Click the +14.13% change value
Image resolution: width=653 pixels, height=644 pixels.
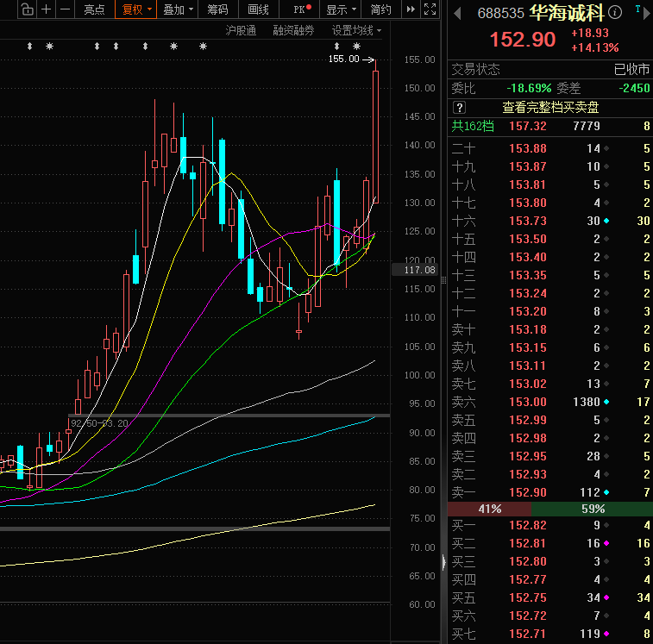(x=594, y=48)
